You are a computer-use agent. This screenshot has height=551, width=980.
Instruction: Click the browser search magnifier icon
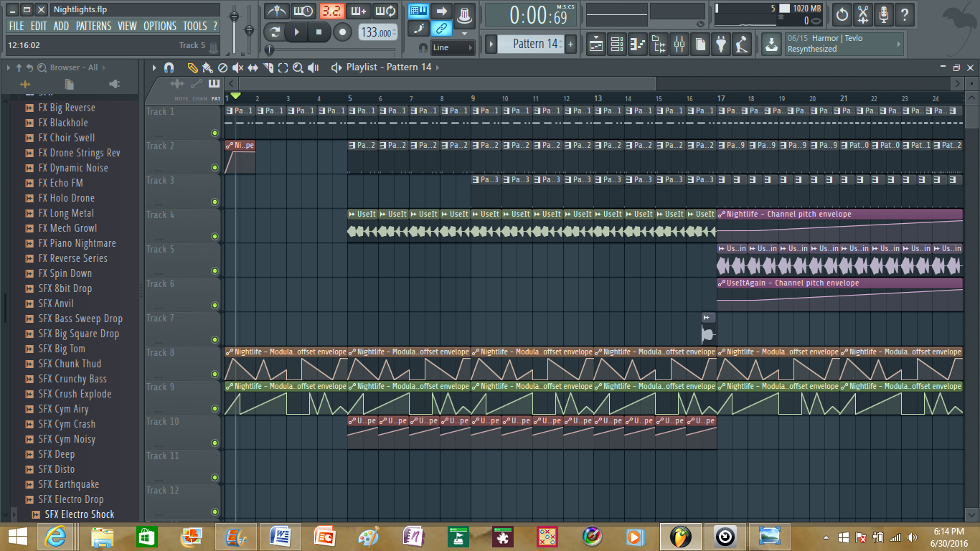pos(42,67)
